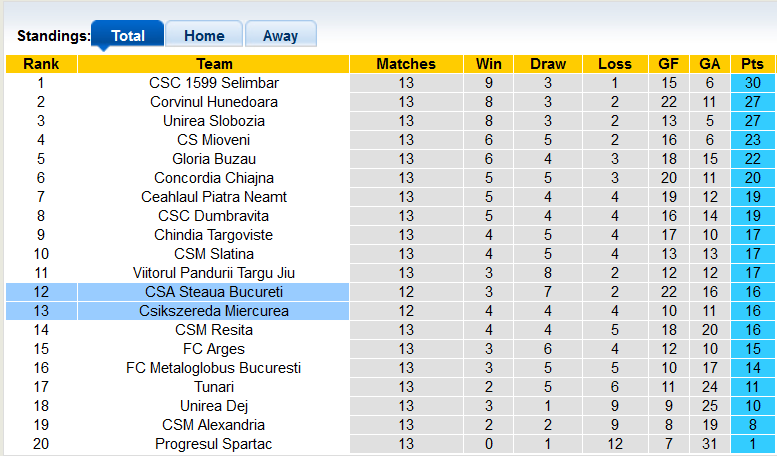Open the Home standings tab
The height and width of the screenshot is (456, 777).
pos(204,35)
